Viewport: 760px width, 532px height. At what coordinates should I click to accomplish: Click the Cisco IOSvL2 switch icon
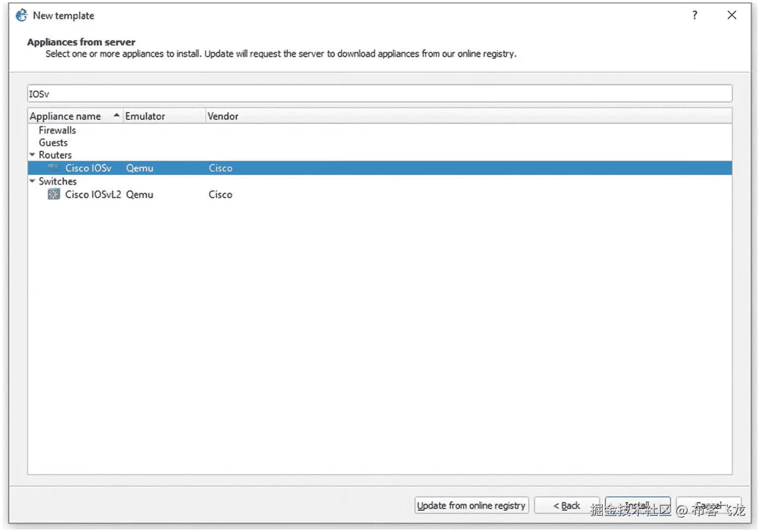[x=53, y=194]
